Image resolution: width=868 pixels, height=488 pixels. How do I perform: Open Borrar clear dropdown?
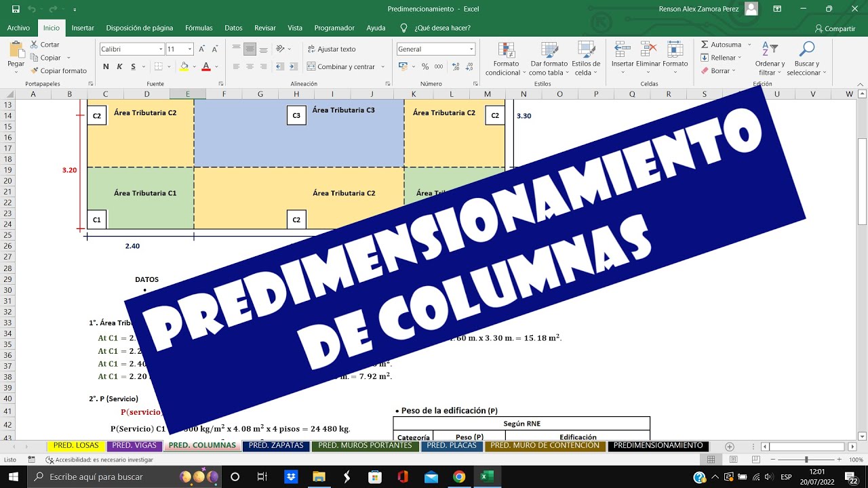pos(718,70)
